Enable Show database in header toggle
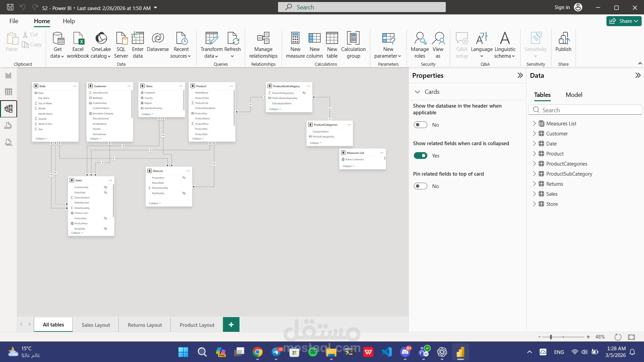The height and width of the screenshot is (362, 644). point(420,124)
